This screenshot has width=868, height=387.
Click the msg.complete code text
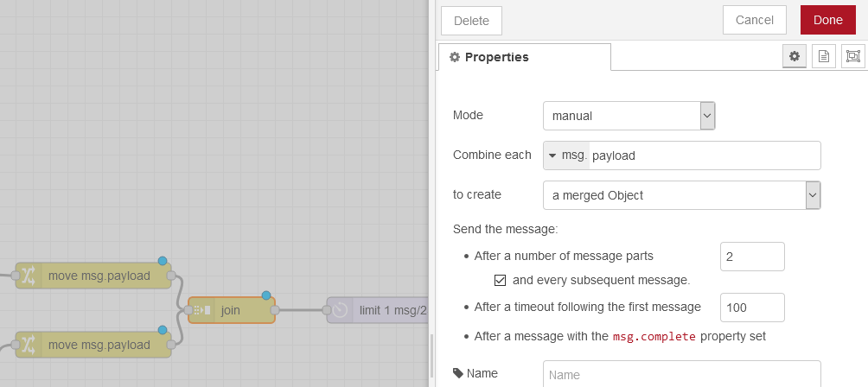pyautogui.click(x=654, y=337)
